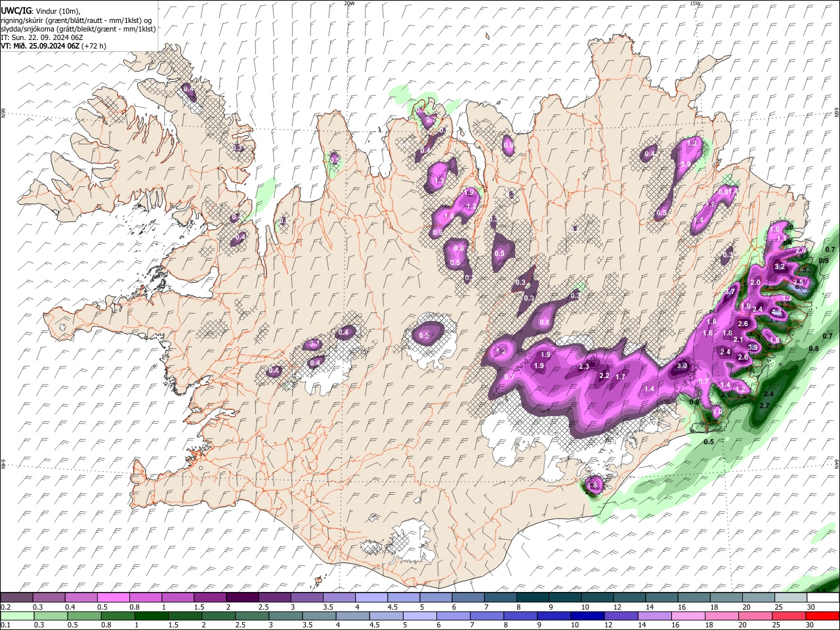Select the dark purple 2 swatch, top legend row
This screenshot has width=840, height=630.
click(x=242, y=597)
